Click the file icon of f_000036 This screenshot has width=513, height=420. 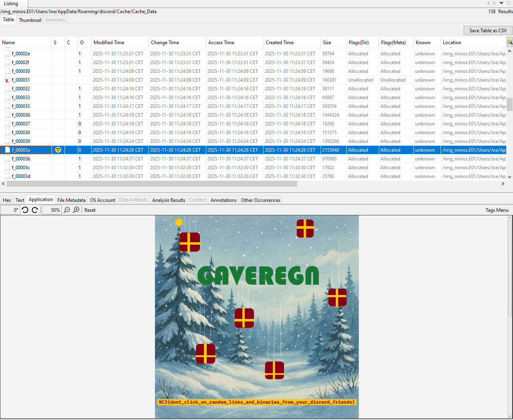coord(8,115)
